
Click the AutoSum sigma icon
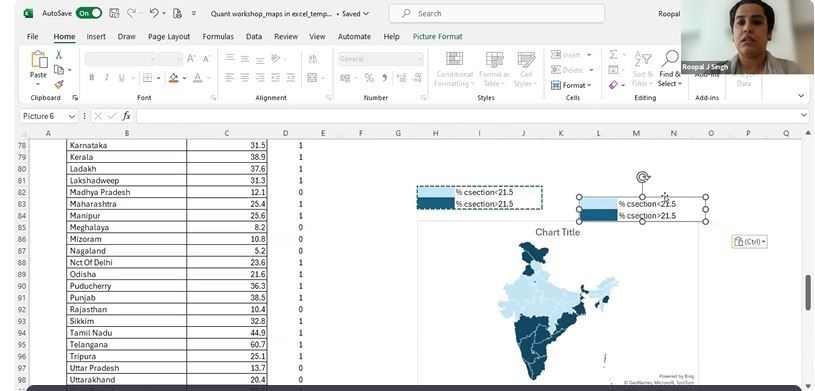click(613, 55)
